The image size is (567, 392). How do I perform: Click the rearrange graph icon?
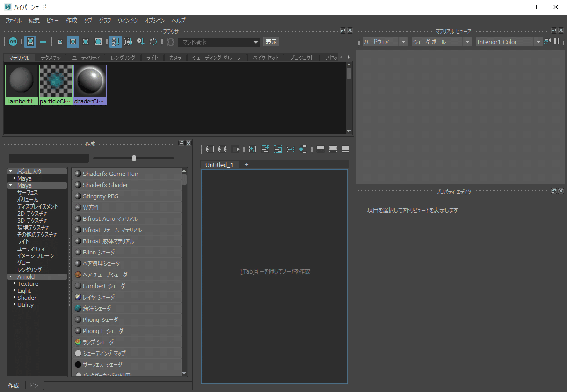291,149
